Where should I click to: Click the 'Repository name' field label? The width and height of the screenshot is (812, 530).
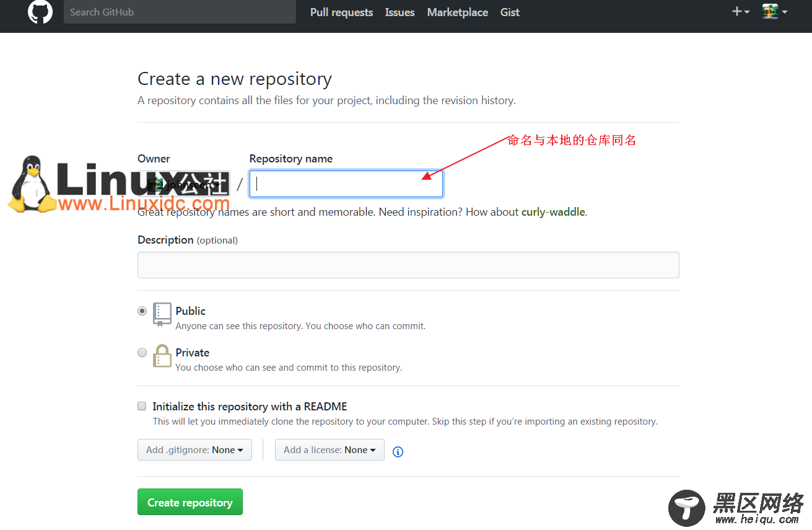(x=291, y=159)
